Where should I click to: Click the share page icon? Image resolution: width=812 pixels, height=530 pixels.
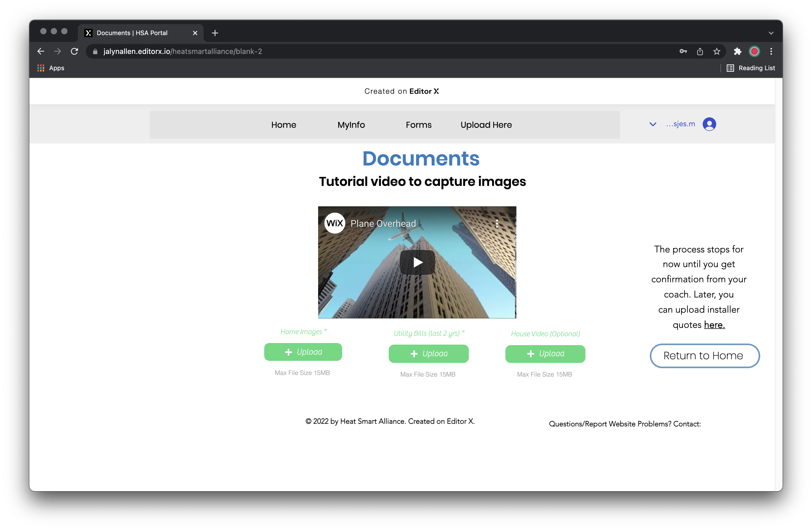(700, 51)
